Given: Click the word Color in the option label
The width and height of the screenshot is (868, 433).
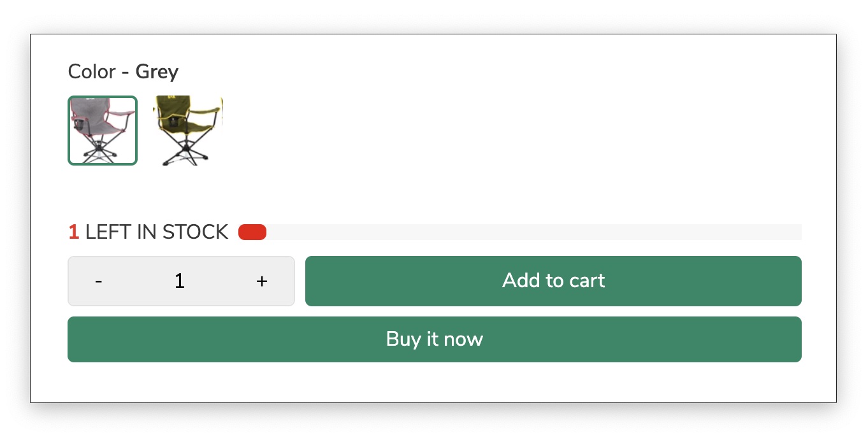Looking at the screenshot, I should tap(92, 72).
